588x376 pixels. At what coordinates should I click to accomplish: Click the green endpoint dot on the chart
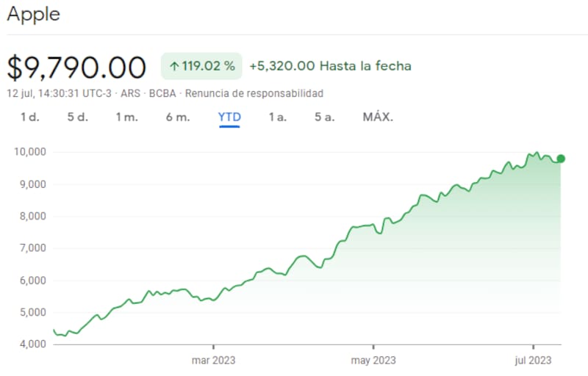point(561,159)
